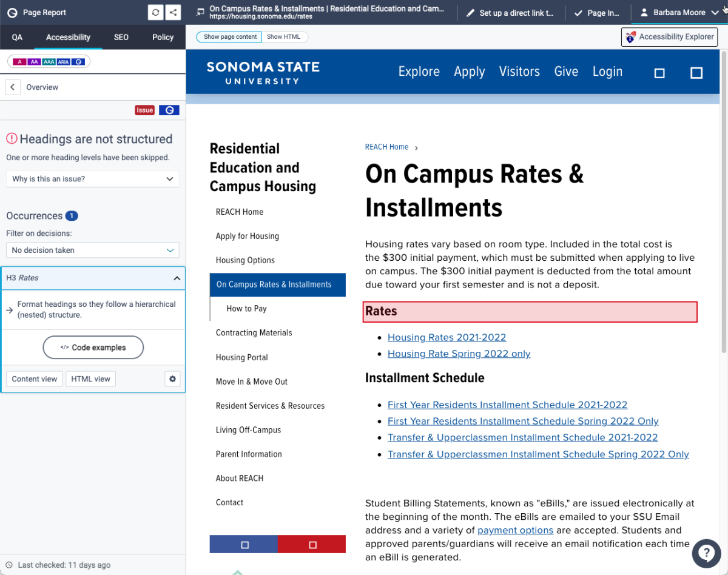The width and height of the screenshot is (728, 575).
Task: Open Contracting Materials
Action: [x=254, y=333]
